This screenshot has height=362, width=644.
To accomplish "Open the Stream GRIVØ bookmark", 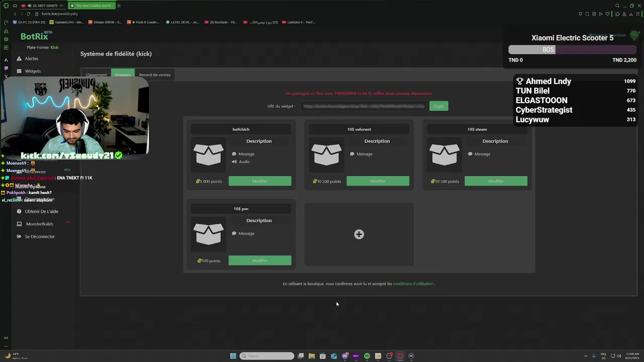I will (x=105, y=22).
